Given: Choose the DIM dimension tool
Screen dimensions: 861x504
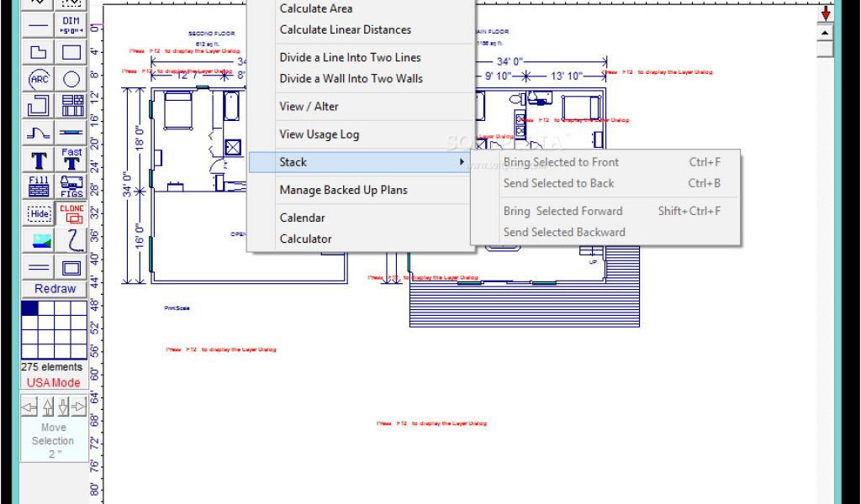Looking at the screenshot, I should pos(71,24).
